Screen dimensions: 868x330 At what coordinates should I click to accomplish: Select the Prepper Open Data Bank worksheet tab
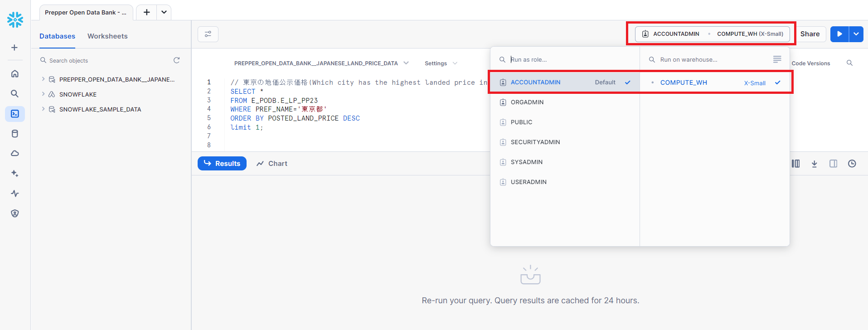[86, 13]
